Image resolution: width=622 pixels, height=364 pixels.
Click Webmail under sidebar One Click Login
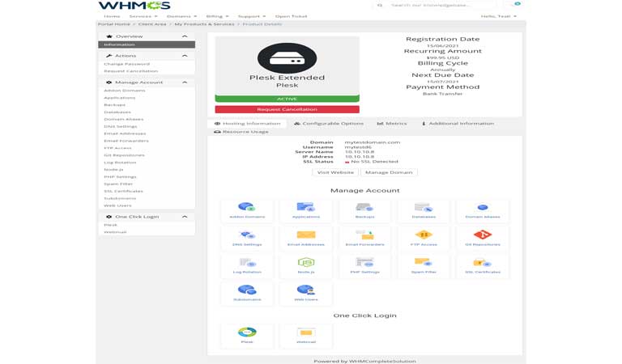pos(115,232)
